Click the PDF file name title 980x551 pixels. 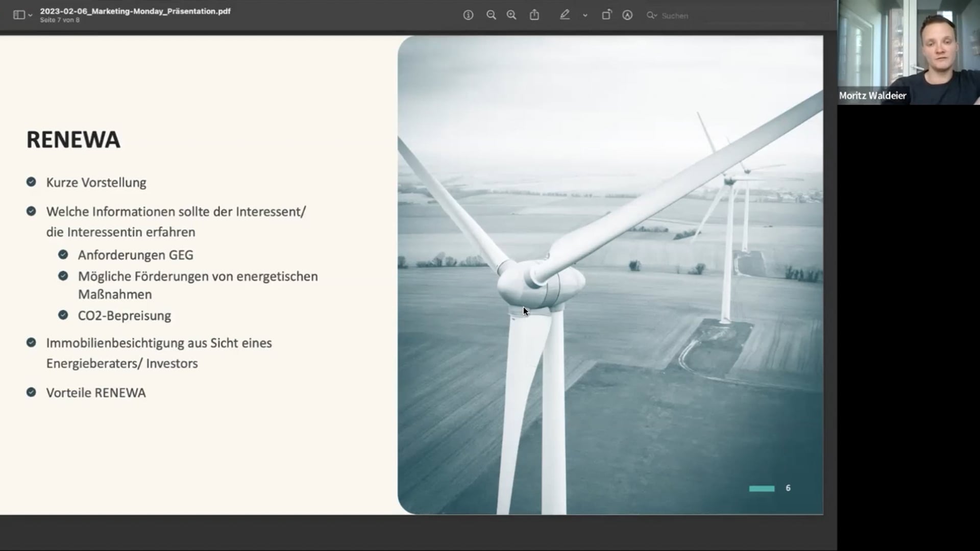135,11
